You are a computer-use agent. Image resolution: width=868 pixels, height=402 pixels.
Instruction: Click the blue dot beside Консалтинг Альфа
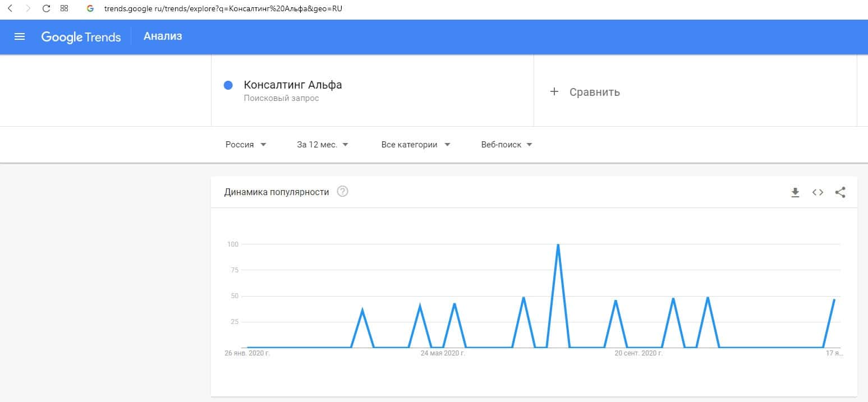pyautogui.click(x=228, y=85)
